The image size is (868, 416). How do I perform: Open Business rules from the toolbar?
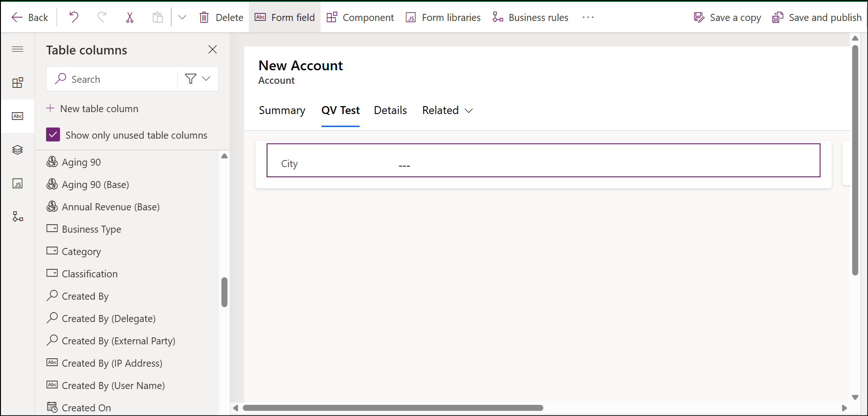point(530,17)
